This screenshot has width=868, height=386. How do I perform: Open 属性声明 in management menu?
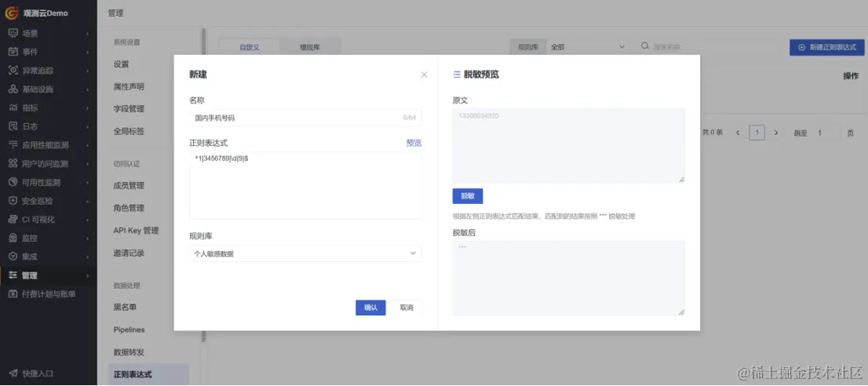[129, 86]
